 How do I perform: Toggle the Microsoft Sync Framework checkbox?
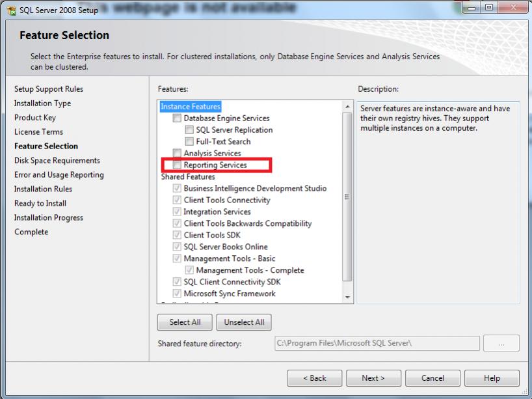coord(177,294)
